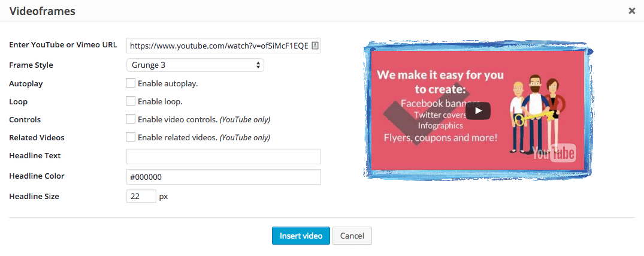The height and width of the screenshot is (256, 644).
Task: Click the Headline Size field
Action: [x=141, y=197]
